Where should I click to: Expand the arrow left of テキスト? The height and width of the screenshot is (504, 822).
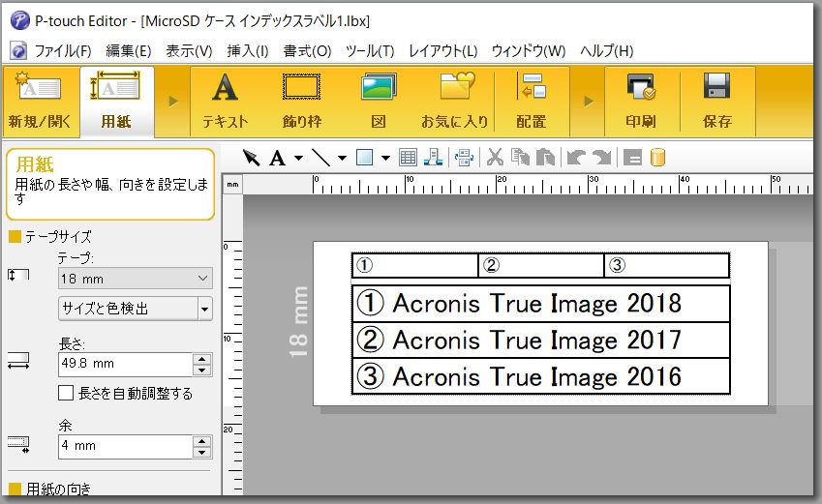173,102
